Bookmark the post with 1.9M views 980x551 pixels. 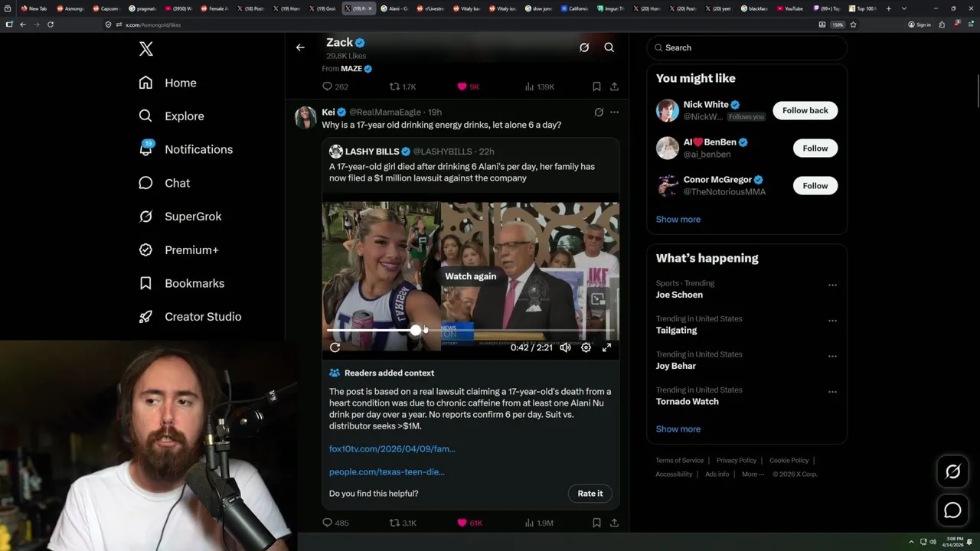[596, 523]
